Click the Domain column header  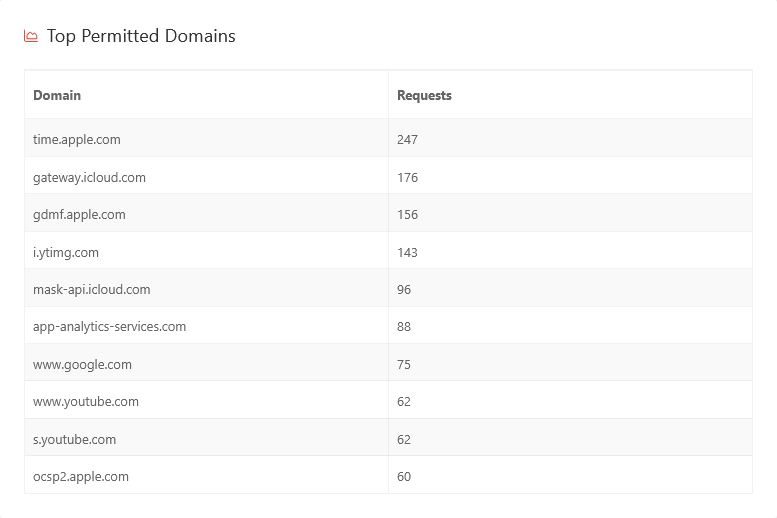(x=57, y=95)
